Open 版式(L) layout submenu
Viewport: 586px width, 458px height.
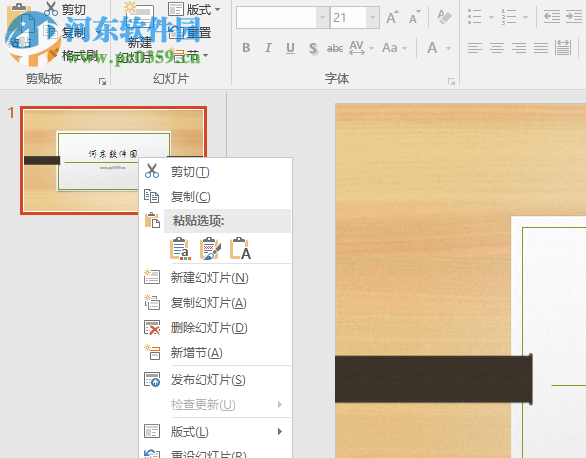coord(216,432)
